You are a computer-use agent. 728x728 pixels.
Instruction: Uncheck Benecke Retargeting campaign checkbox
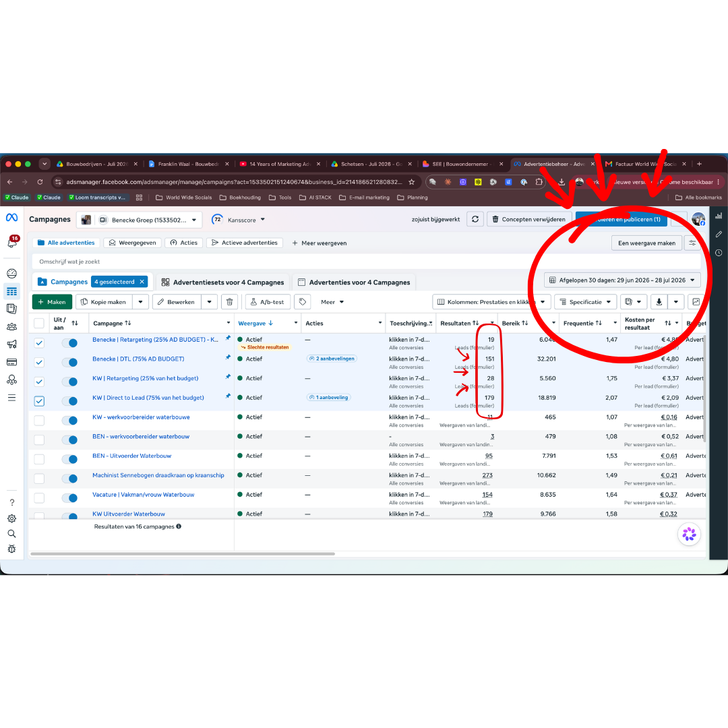[x=39, y=343]
